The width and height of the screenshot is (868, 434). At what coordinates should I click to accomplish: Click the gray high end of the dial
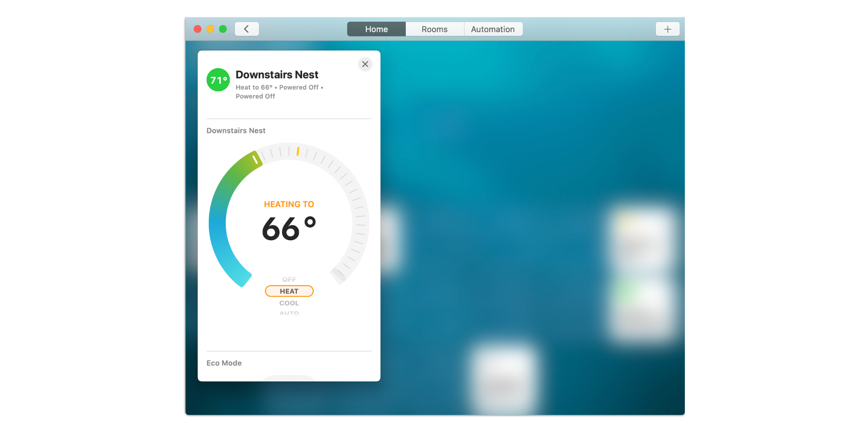tap(339, 275)
